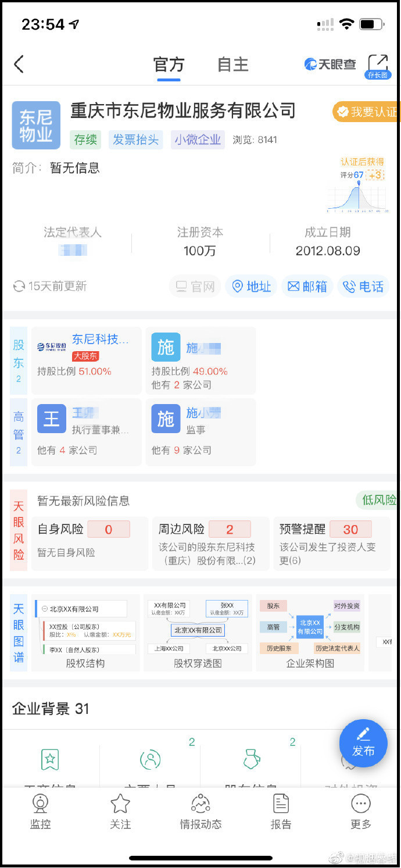Tap the 东尼股份 shareholder logo

[52, 347]
